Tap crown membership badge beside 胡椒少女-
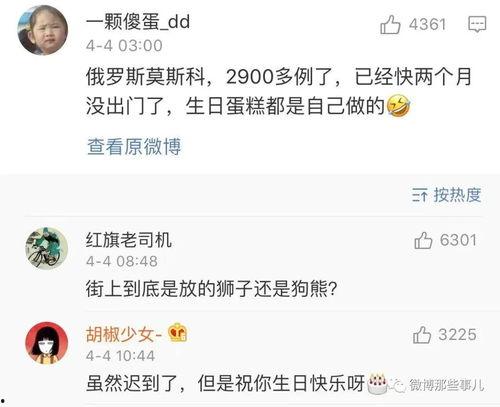This screenshot has width=500, height=407. click(x=178, y=333)
